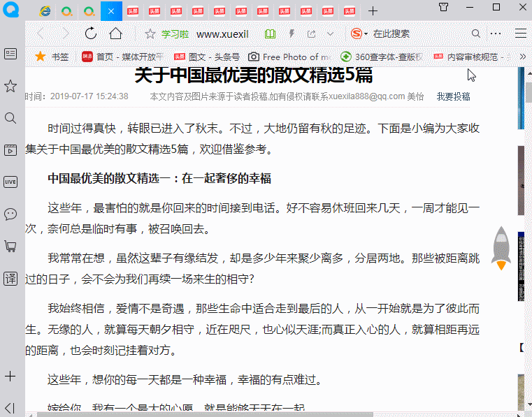Open the 书签 bookmarks folder
This screenshot has width=532, height=417.
pos(52,57)
